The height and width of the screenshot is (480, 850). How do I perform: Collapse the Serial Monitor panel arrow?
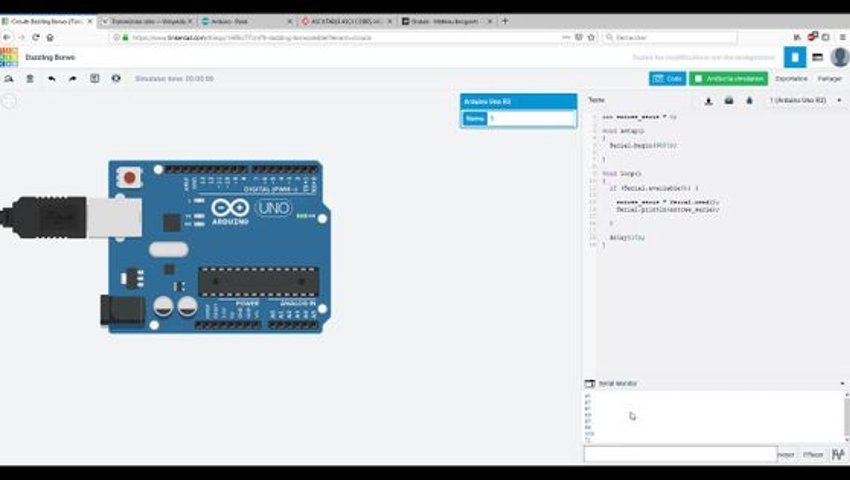point(842,383)
